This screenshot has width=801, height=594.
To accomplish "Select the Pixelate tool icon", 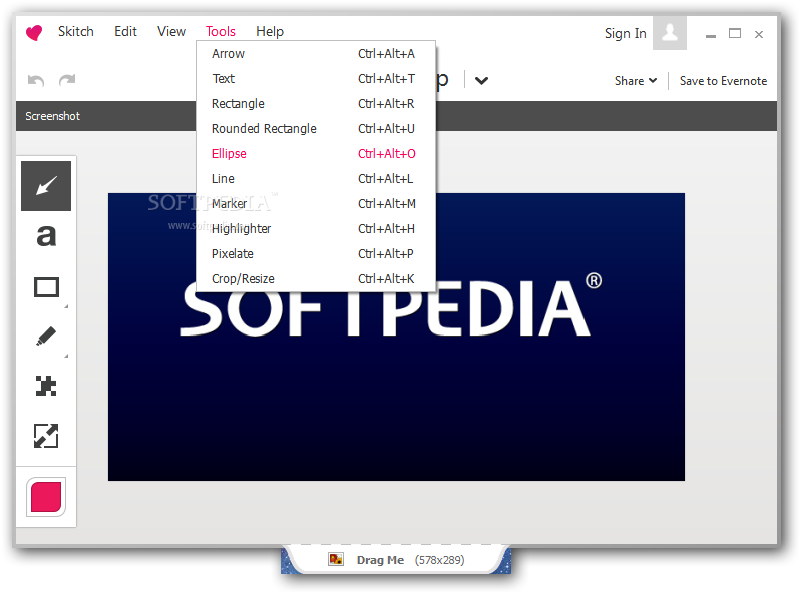I will coord(46,386).
